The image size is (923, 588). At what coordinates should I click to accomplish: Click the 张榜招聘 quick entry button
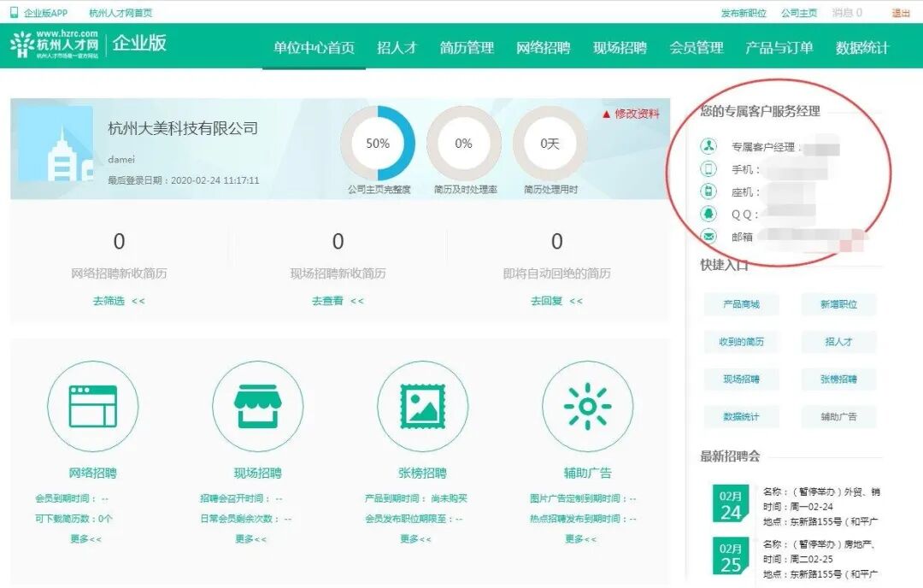(839, 379)
